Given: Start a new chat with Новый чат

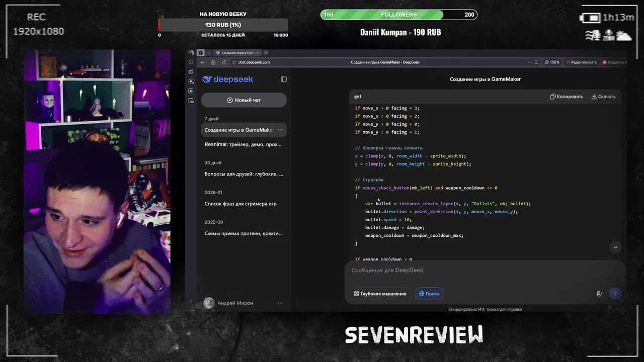Looking at the screenshot, I should 244,100.
